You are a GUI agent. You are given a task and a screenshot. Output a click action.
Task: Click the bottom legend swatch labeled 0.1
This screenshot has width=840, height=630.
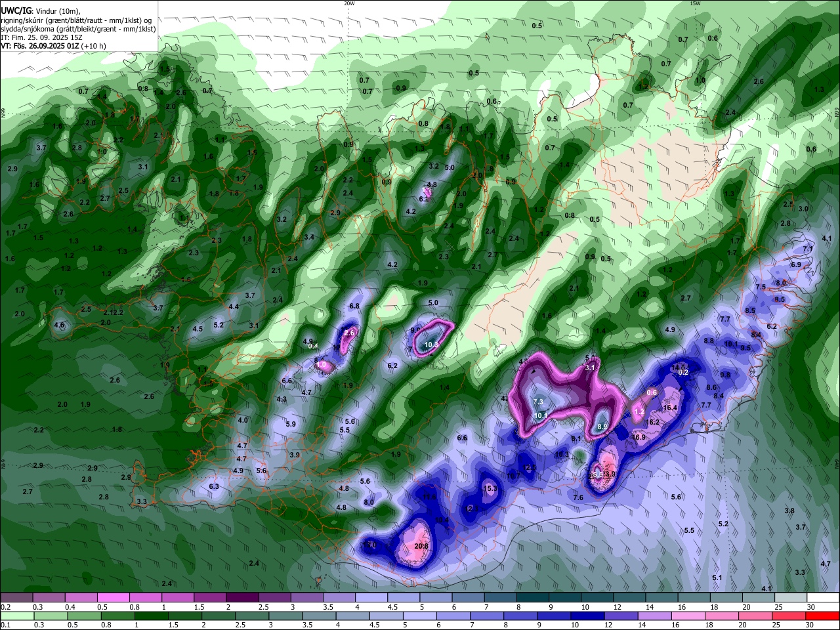click(16, 616)
